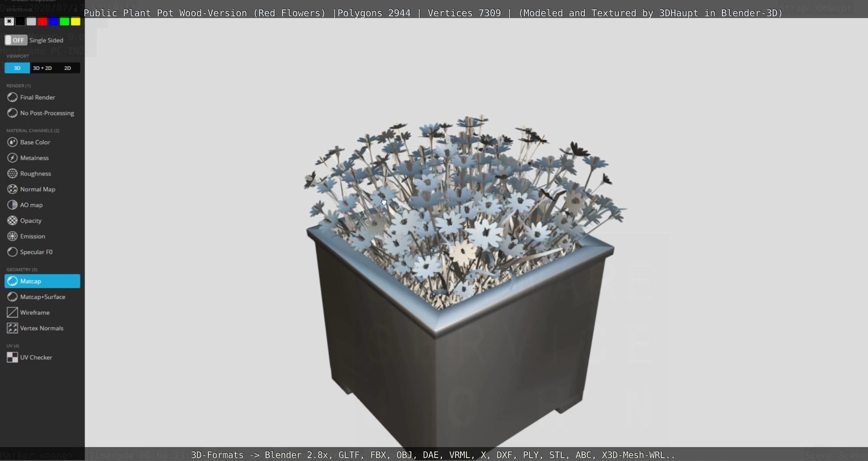Pick the black wireframe color
The height and width of the screenshot is (461, 868).
coord(20,21)
